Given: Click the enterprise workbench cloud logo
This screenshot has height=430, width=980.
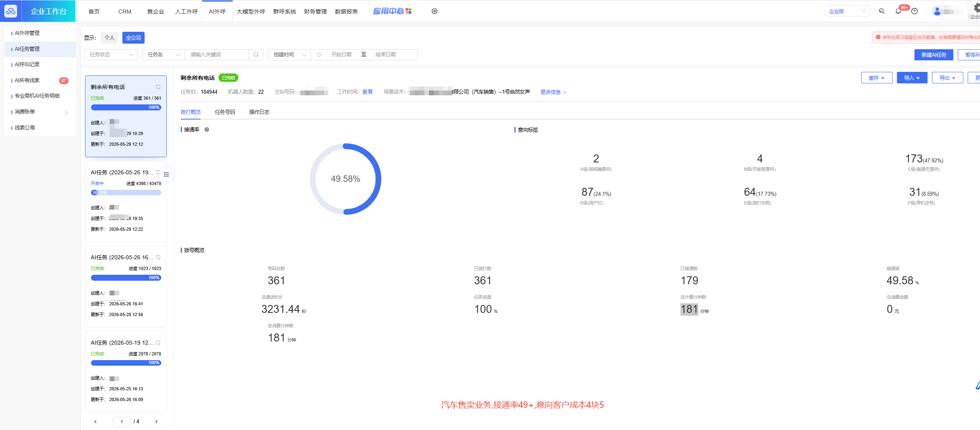Looking at the screenshot, I should click(11, 11).
